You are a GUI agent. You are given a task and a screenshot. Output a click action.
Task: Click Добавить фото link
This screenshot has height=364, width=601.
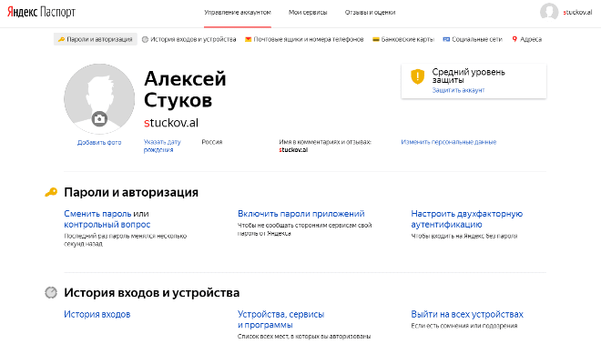(x=99, y=143)
